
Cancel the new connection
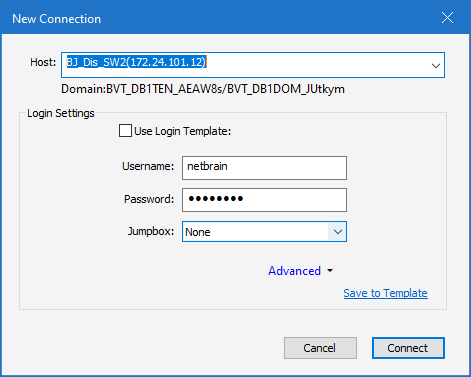320,348
